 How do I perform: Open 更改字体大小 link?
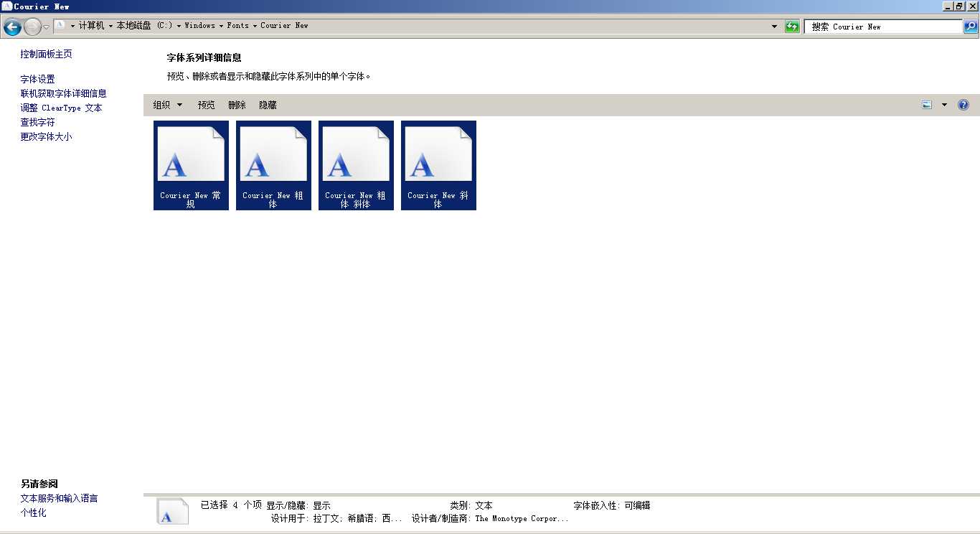(x=46, y=136)
